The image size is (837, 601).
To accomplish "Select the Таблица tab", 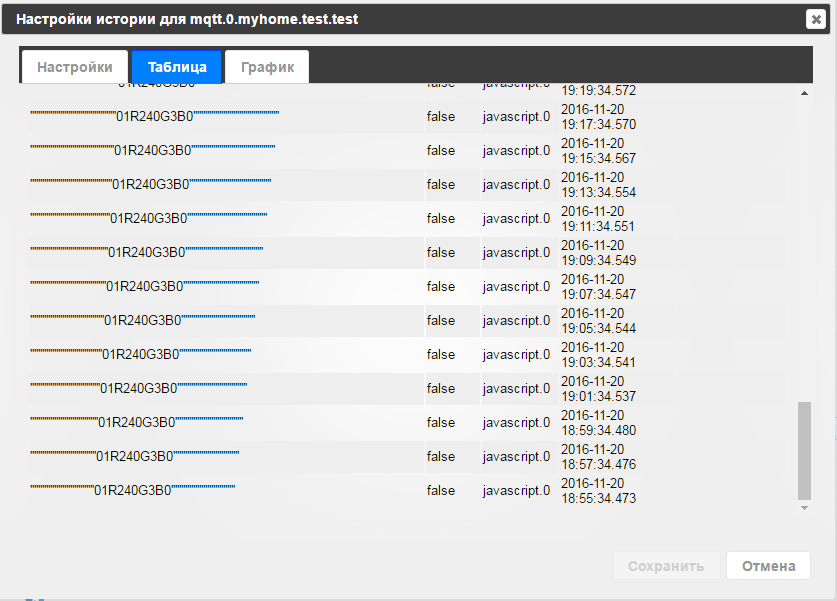I will coord(177,67).
